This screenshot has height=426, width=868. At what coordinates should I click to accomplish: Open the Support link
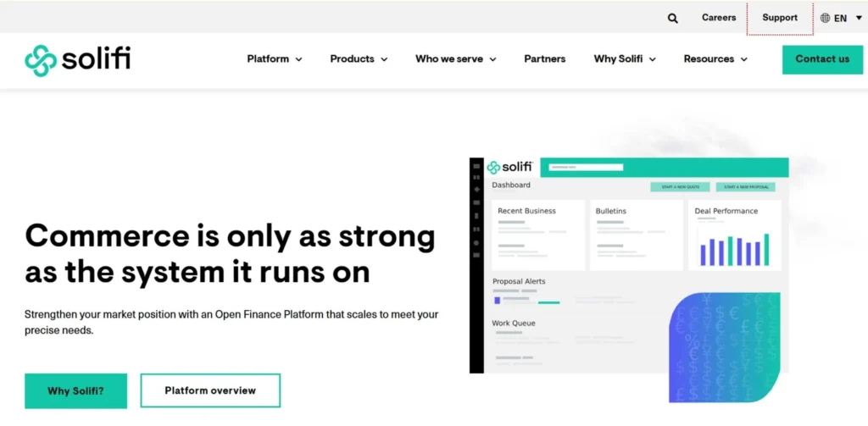point(780,18)
